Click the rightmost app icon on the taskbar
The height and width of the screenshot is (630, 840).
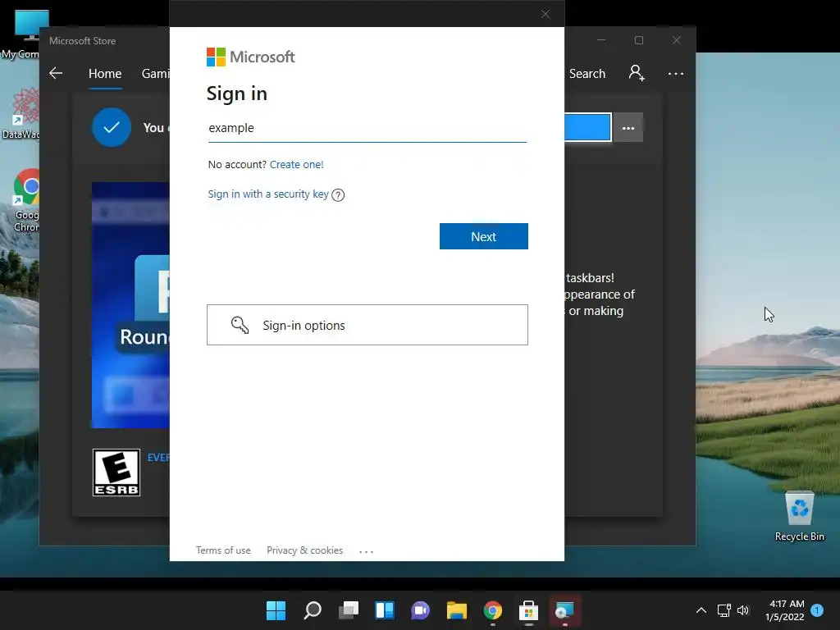(x=564, y=610)
